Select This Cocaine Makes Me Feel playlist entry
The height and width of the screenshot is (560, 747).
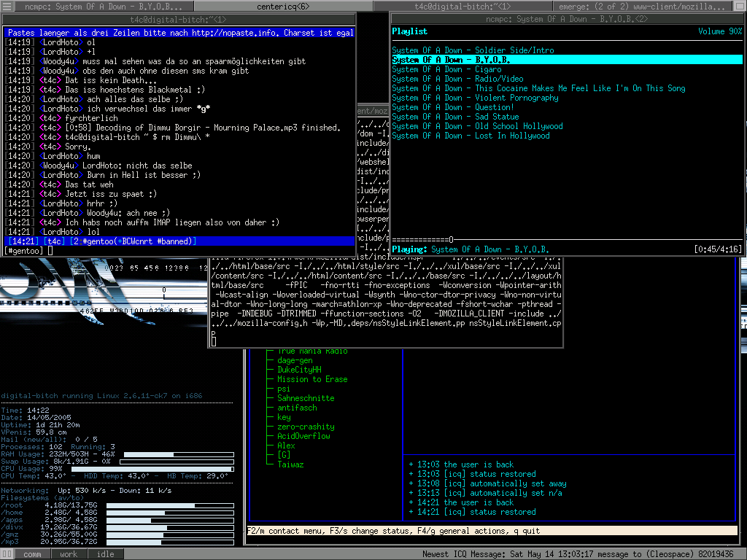pos(539,88)
